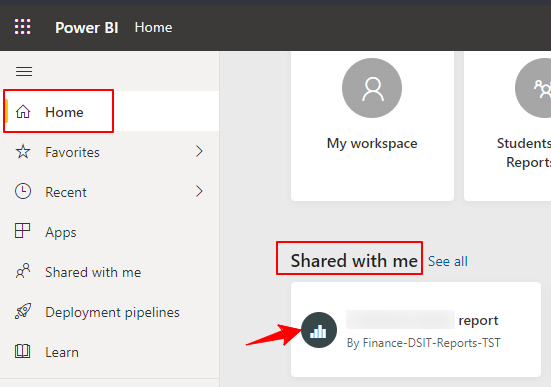Image resolution: width=551 pixels, height=387 pixels.
Task: Click the Deployment pipelines rocket icon
Action: 23,311
